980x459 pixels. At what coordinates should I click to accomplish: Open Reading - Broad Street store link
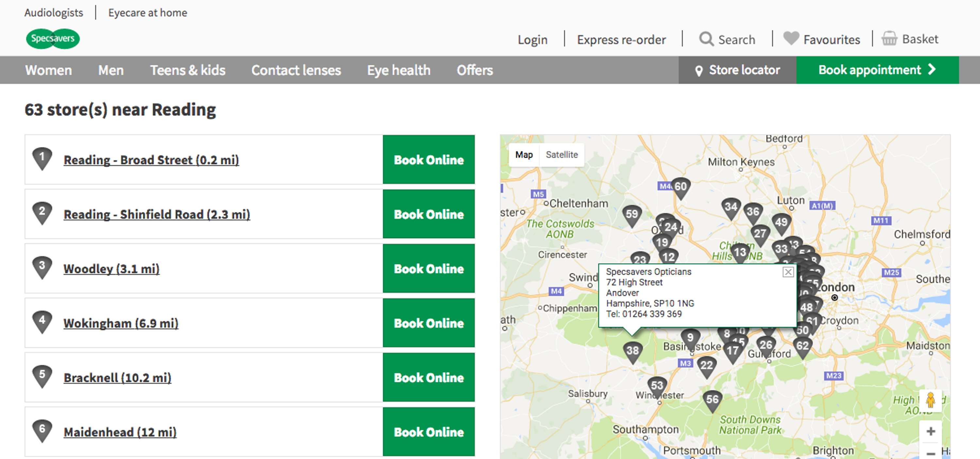point(151,160)
